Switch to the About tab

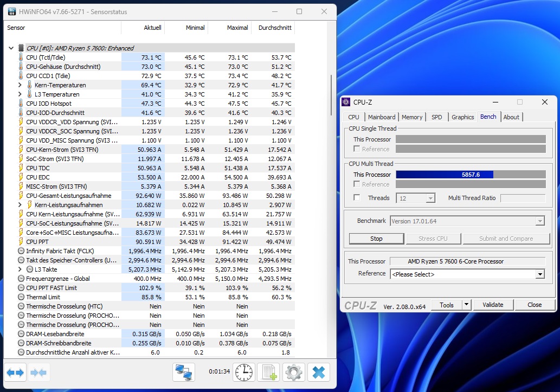pos(511,117)
